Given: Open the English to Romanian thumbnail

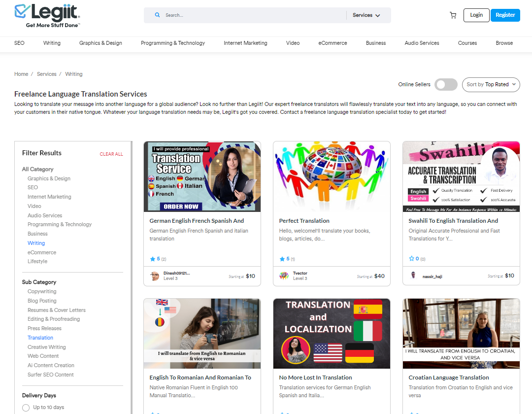Looking at the screenshot, I should tap(202, 334).
